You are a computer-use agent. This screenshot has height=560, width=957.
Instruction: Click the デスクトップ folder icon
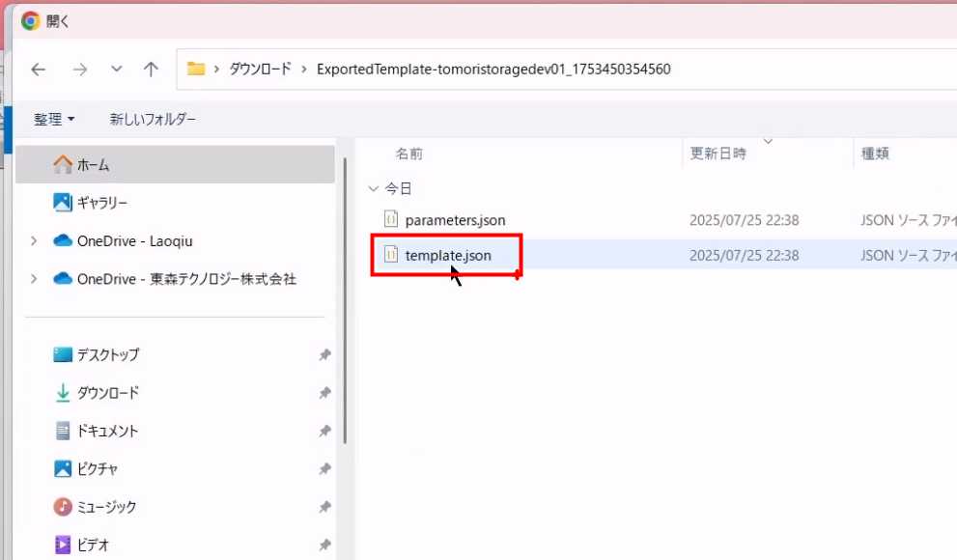[x=63, y=355]
